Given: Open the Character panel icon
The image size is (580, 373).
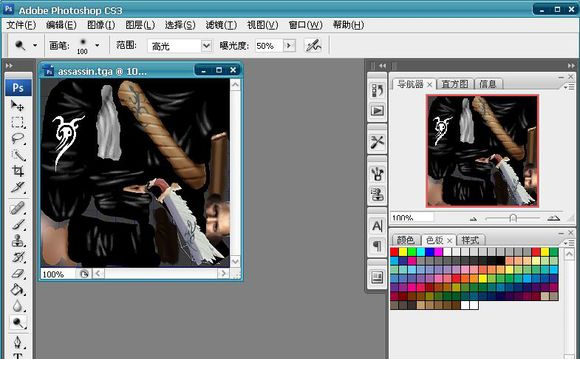Looking at the screenshot, I should (x=377, y=225).
